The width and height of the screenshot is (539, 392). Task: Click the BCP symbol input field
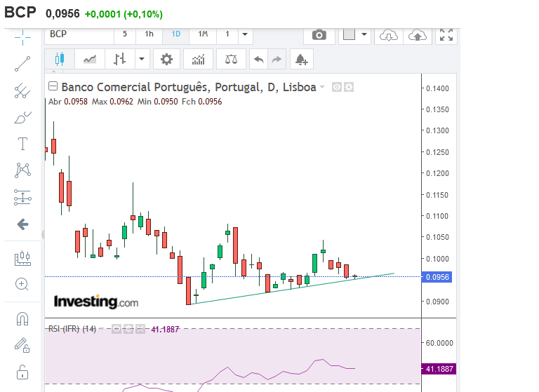coord(80,34)
